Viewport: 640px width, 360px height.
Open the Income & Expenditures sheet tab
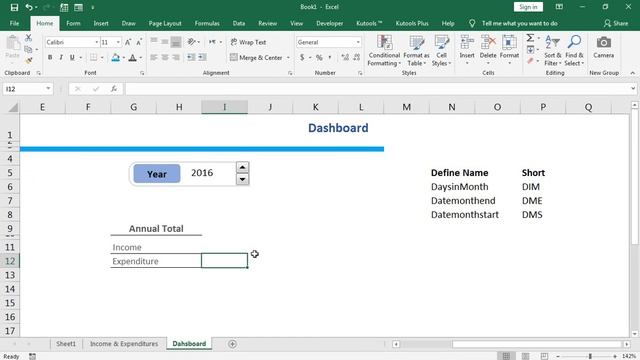pyautogui.click(x=124, y=344)
